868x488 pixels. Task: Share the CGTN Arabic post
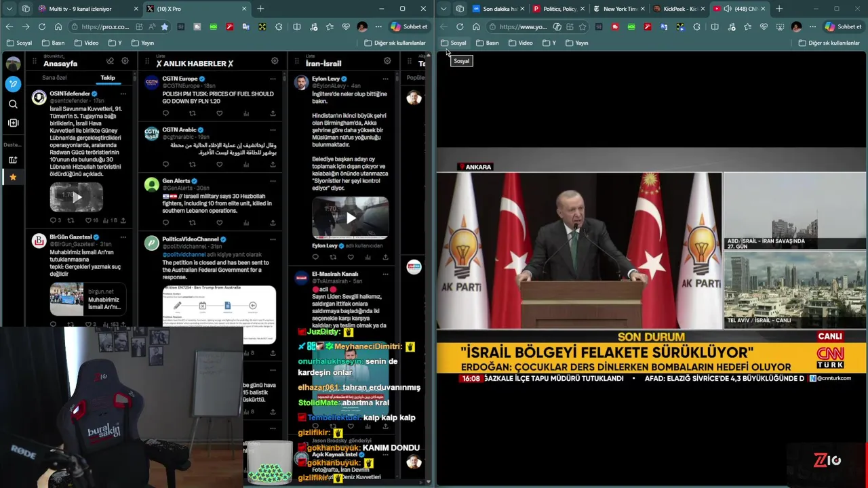click(x=273, y=164)
